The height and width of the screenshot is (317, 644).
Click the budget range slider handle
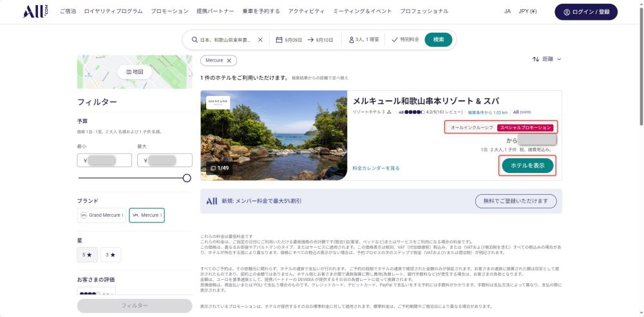point(187,178)
